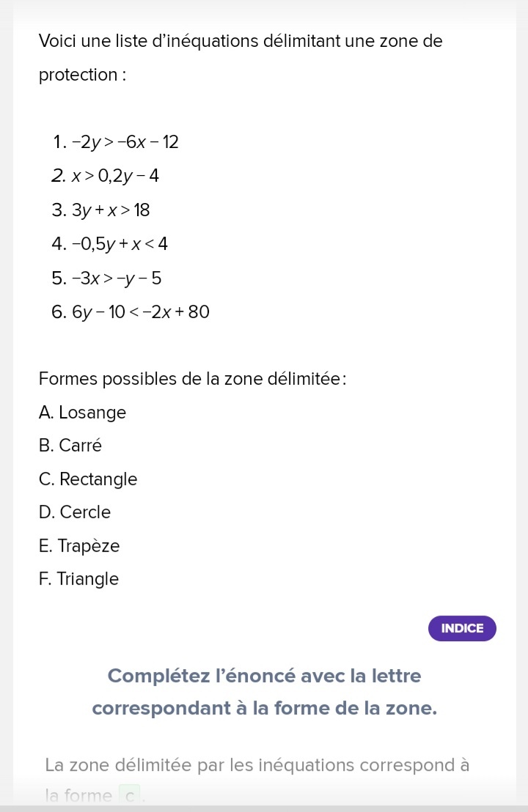Click the 'Formes possibles de la zone délimitée' label
This screenshot has width=528, height=812.
pos(192,379)
